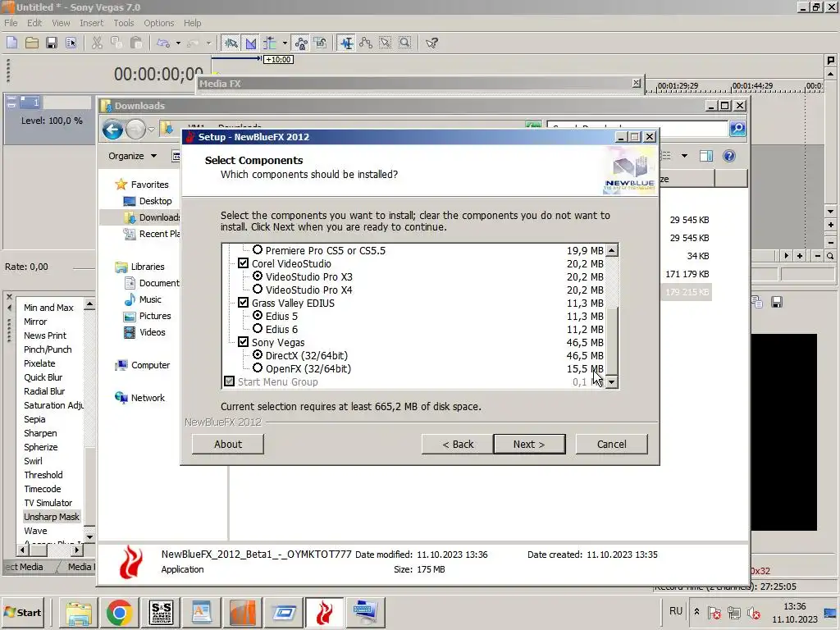The width and height of the screenshot is (840, 630).
Task: Toggle Enable Snapping toolbar icon
Action: point(231,43)
